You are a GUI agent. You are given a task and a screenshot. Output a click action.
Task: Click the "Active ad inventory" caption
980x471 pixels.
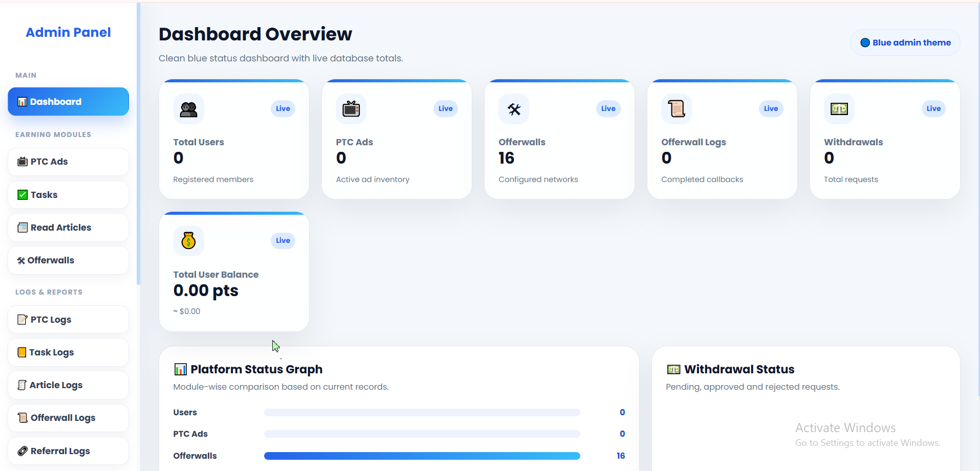tap(373, 180)
